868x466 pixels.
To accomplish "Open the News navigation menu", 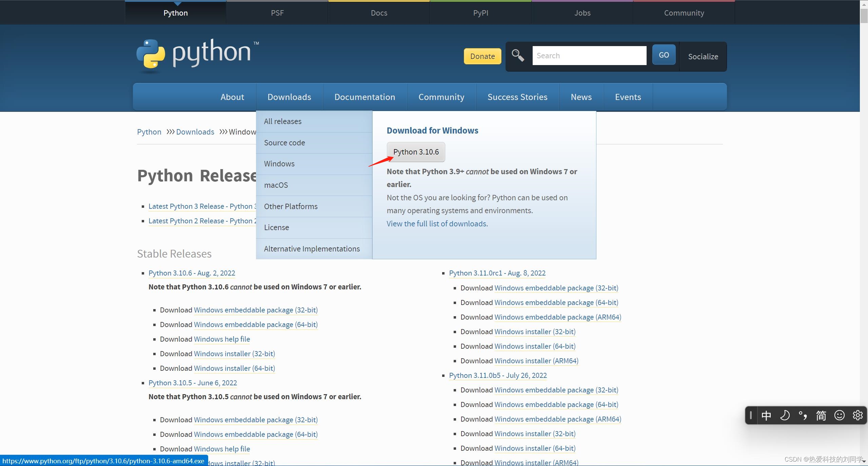I will click(x=581, y=97).
